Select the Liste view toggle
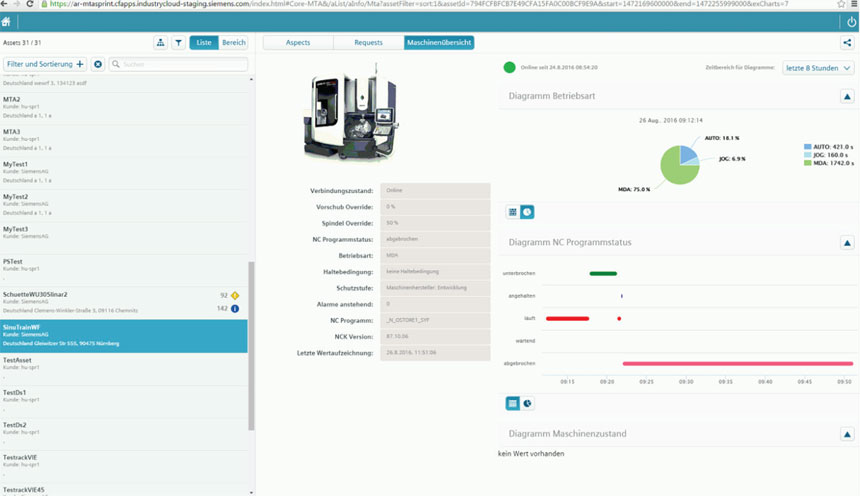The width and height of the screenshot is (860, 496). 204,42
